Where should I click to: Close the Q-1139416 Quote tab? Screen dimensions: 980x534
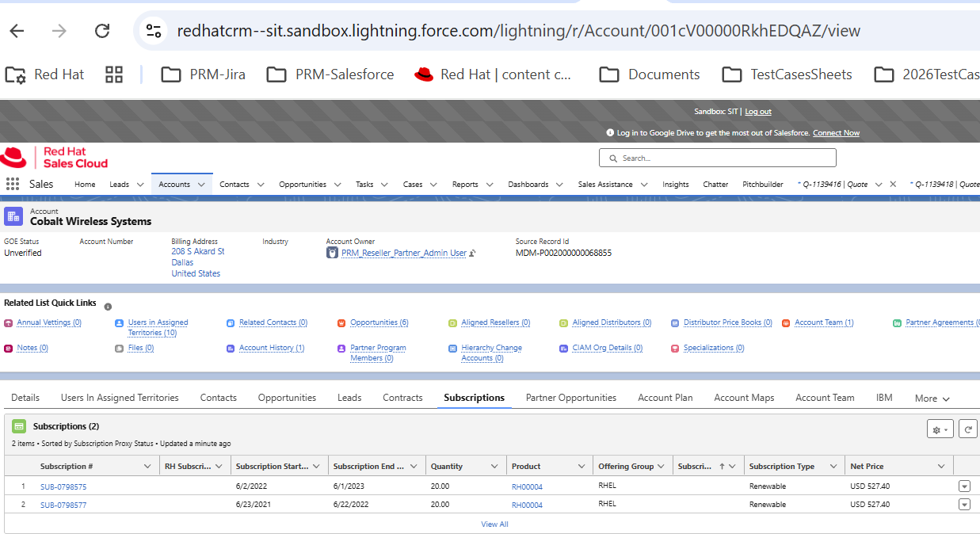893,184
